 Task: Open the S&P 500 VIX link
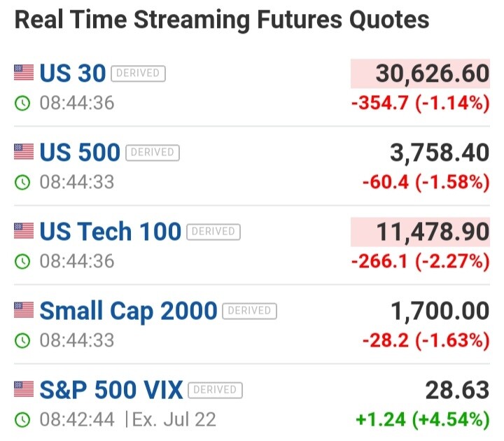coord(111,390)
